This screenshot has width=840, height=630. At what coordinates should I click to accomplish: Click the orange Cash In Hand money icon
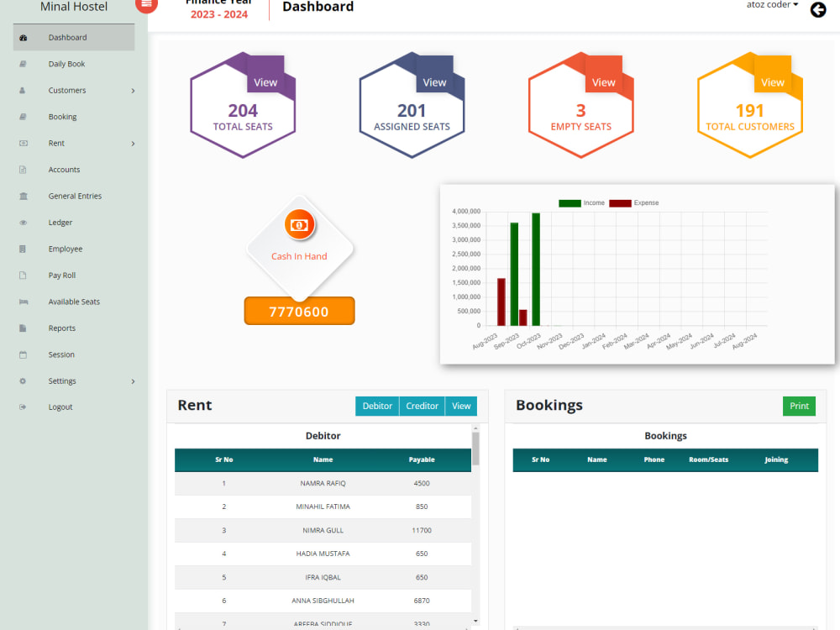tap(300, 225)
